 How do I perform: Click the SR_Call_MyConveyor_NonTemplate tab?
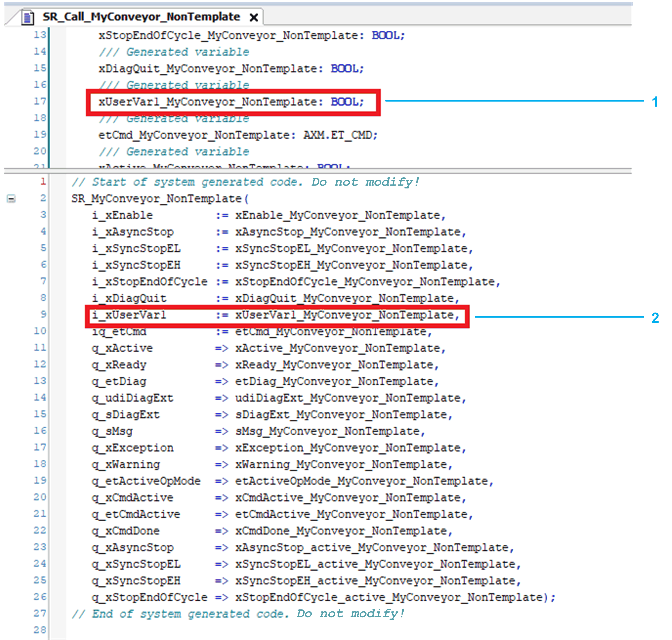click(x=141, y=17)
